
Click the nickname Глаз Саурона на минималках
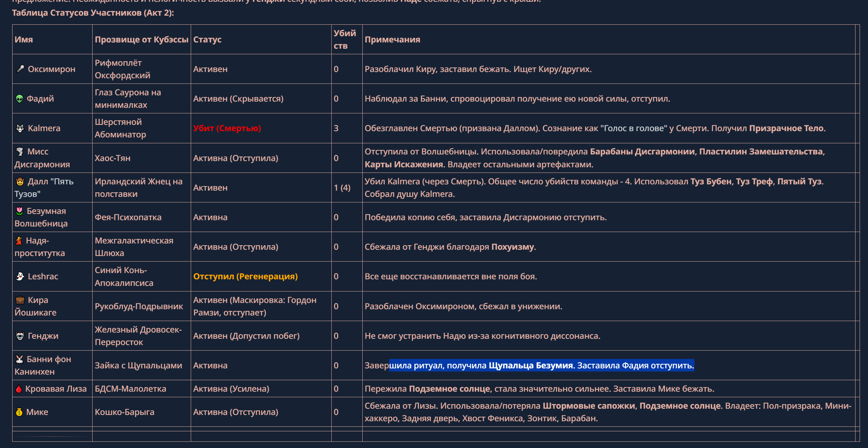pos(128,98)
